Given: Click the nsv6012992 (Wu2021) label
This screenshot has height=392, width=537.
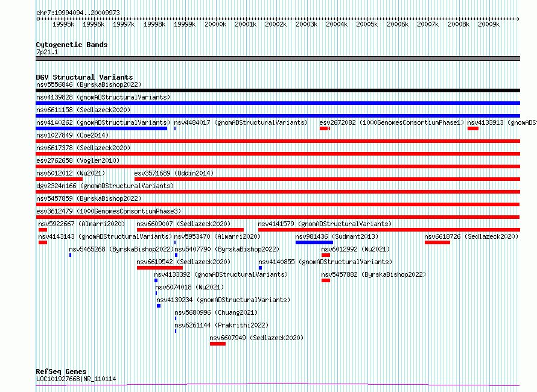Looking at the screenshot, I should 355,249.
